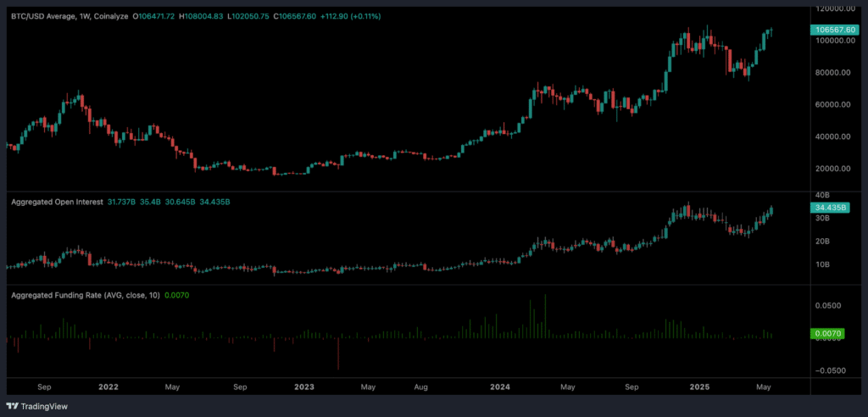The image size is (868, 417).
Task: Click the 20B open interest axis label
Action: [823, 242]
